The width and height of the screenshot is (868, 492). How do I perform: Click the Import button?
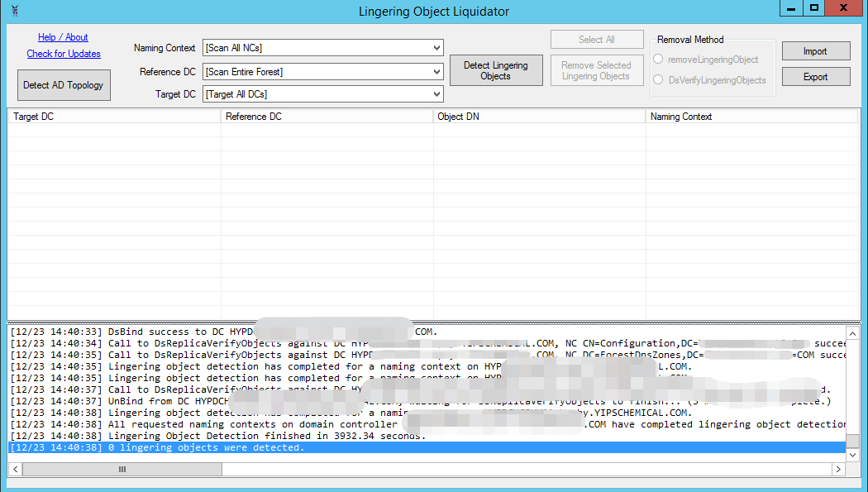pos(815,50)
